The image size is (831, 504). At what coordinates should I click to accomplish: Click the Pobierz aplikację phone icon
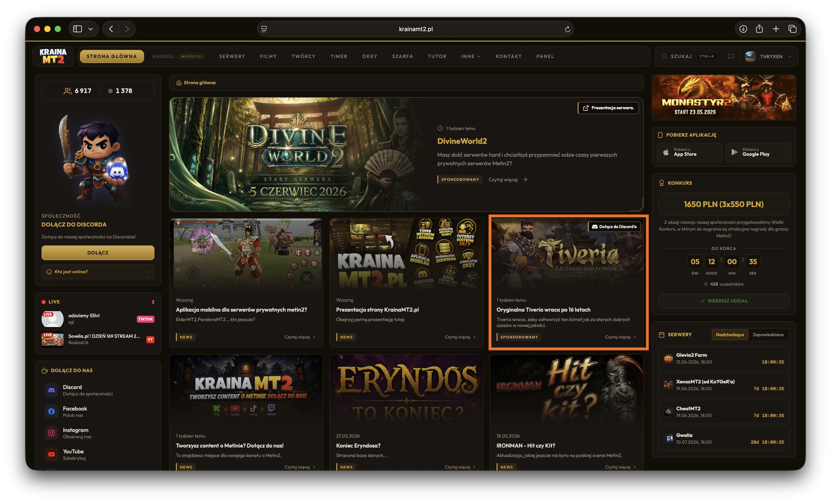[660, 135]
